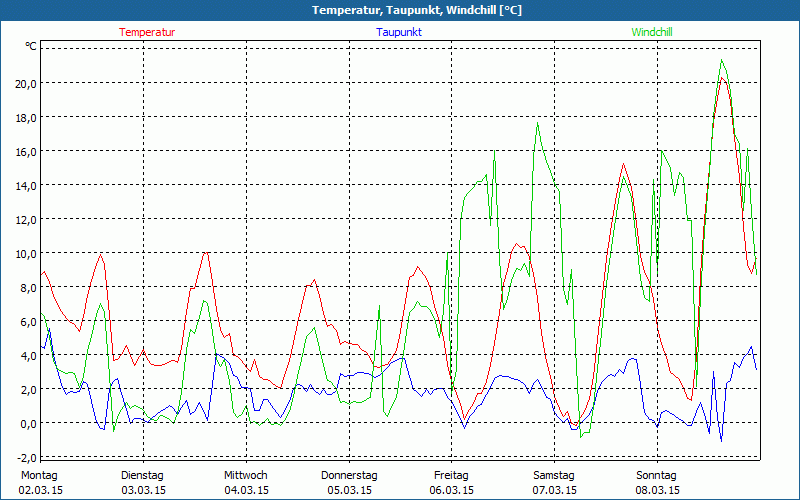Click the 12,0 y-axis value
800x500 pixels.
click(26, 220)
